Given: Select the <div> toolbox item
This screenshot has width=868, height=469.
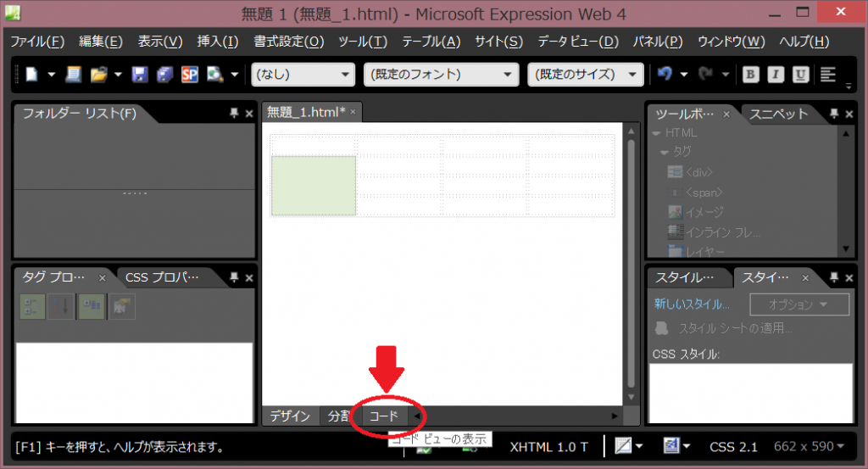Looking at the screenshot, I should coord(691,172).
